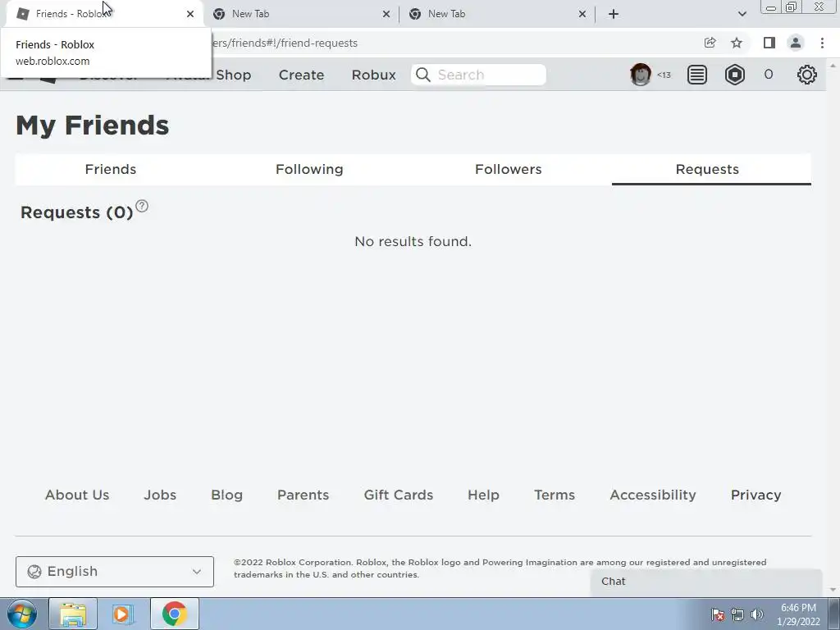The height and width of the screenshot is (630, 840).
Task: Switch to the second New Tab
Action: coord(301,14)
